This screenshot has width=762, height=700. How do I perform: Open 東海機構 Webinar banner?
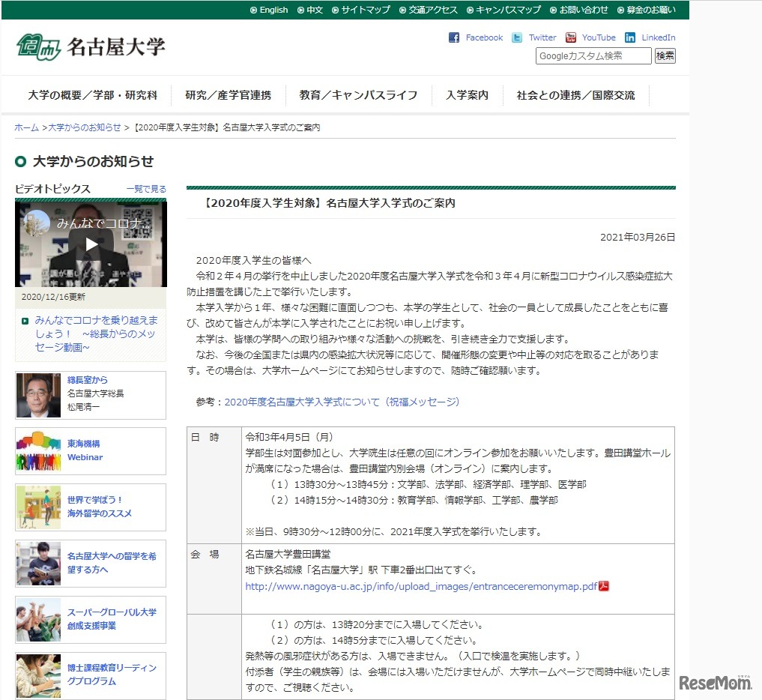[x=91, y=450]
